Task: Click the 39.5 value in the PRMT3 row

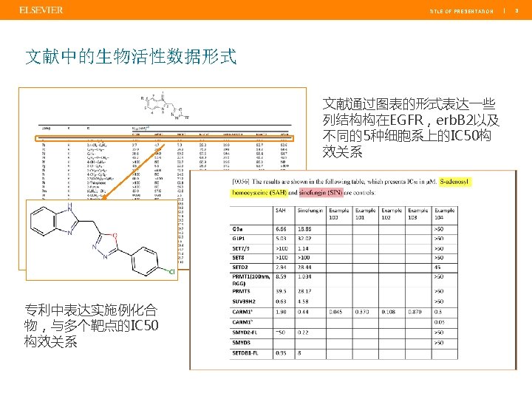Action: [281, 291]
